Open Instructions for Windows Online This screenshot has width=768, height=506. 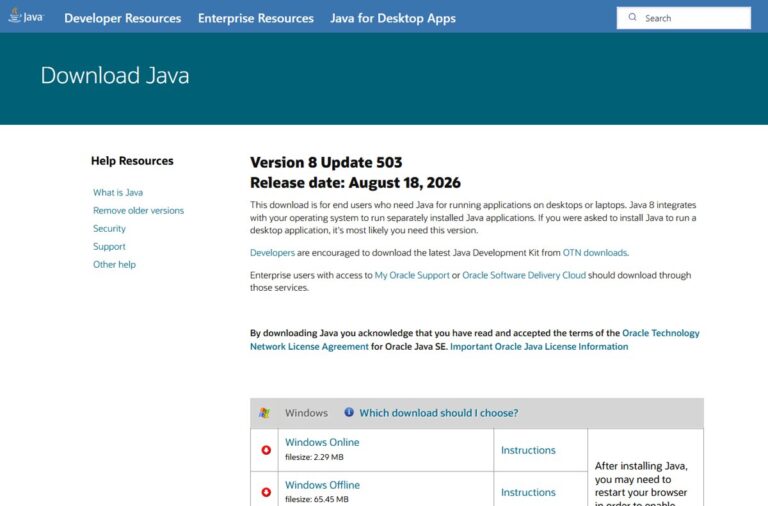528,450
